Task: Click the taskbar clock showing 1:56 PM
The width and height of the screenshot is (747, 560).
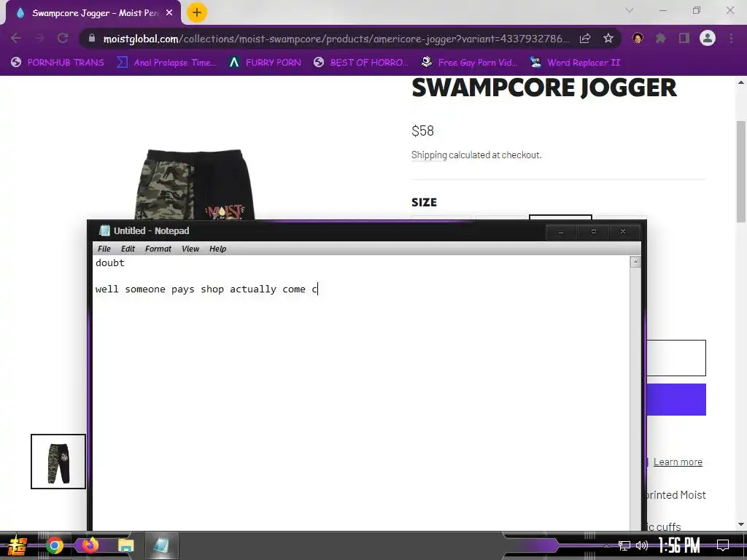Action: (x=679, y=545)
